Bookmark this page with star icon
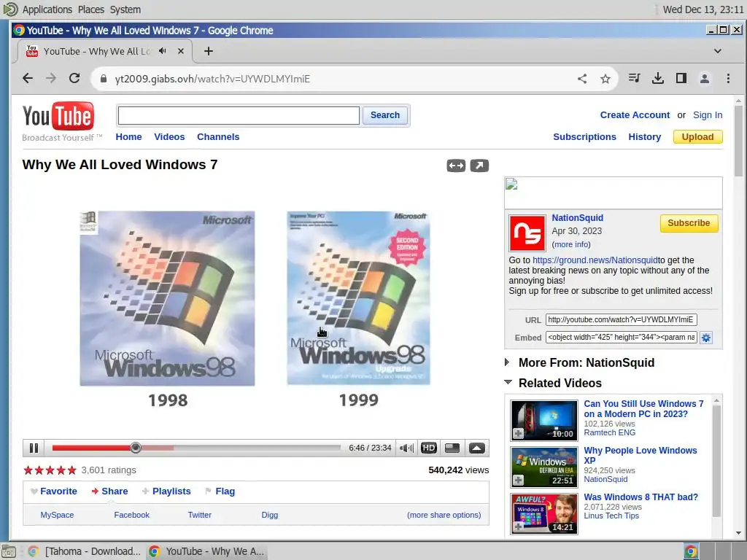 point(605,79)
